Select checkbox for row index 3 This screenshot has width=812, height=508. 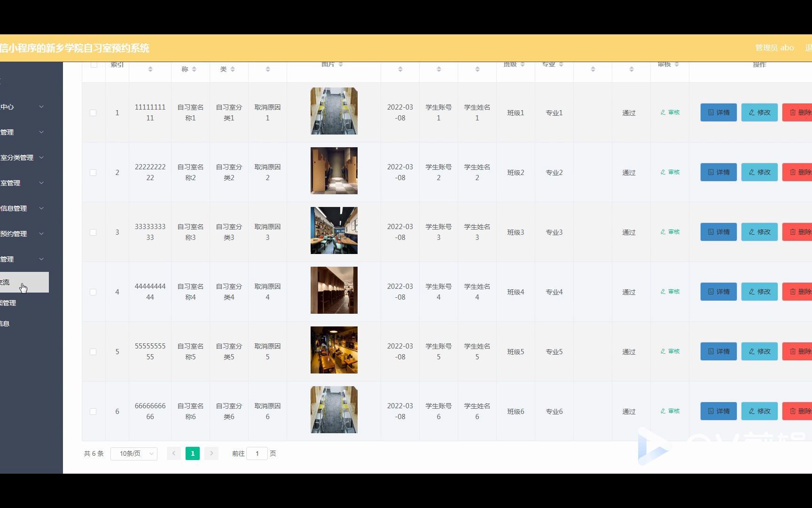coord(93,232)
